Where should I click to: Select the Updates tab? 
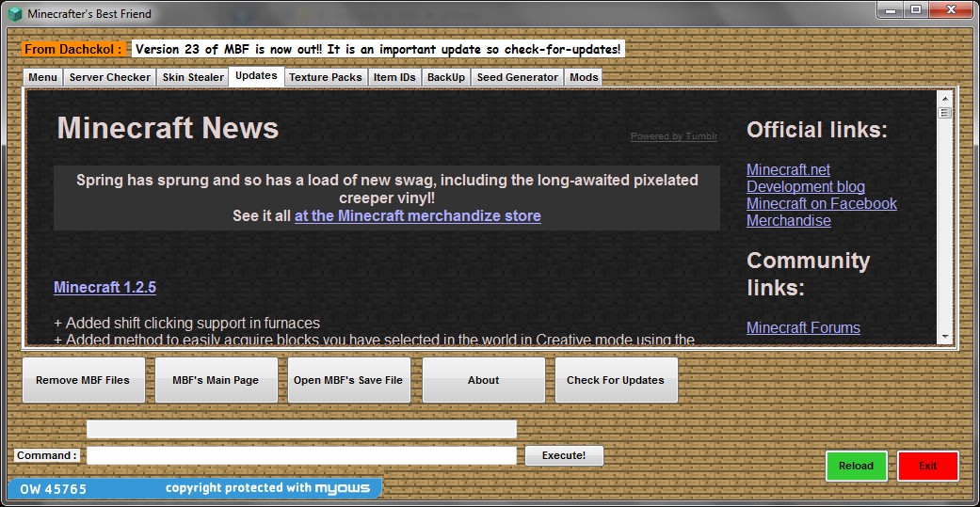256,76
